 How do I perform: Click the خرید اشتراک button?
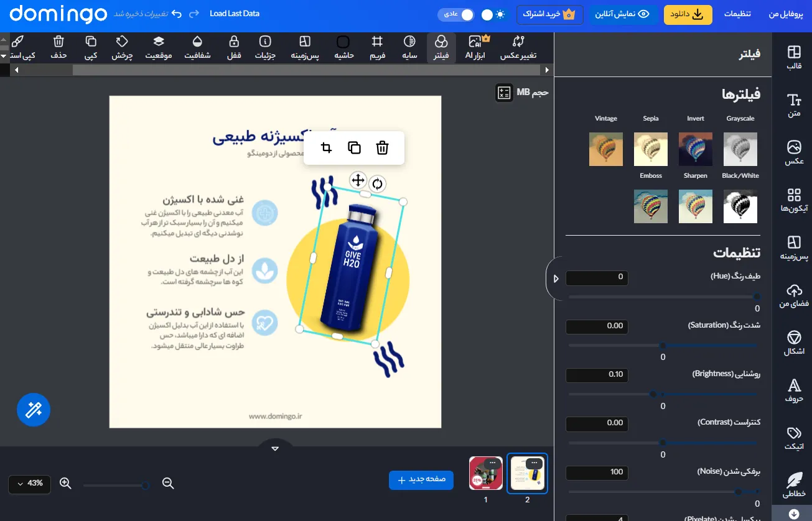[549, 14]
